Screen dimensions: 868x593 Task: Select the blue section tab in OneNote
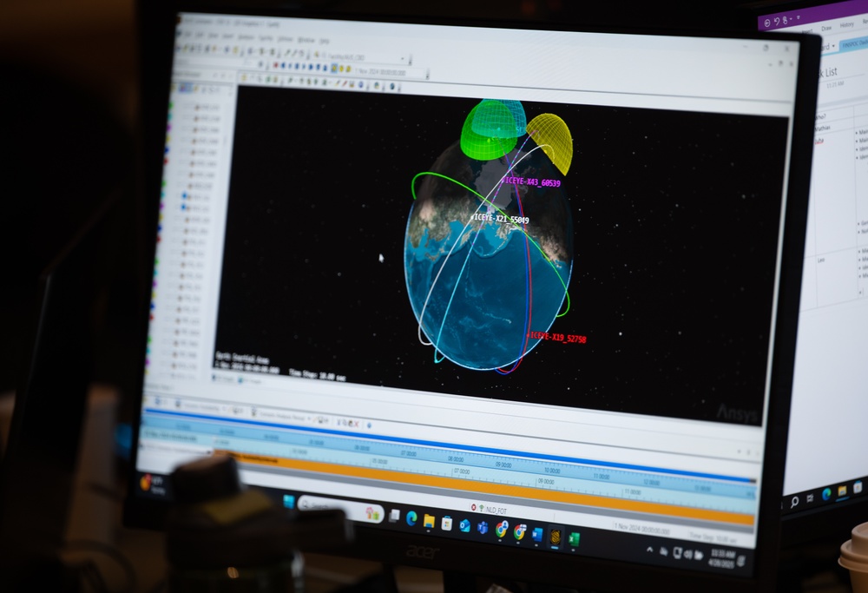(854, 43)
